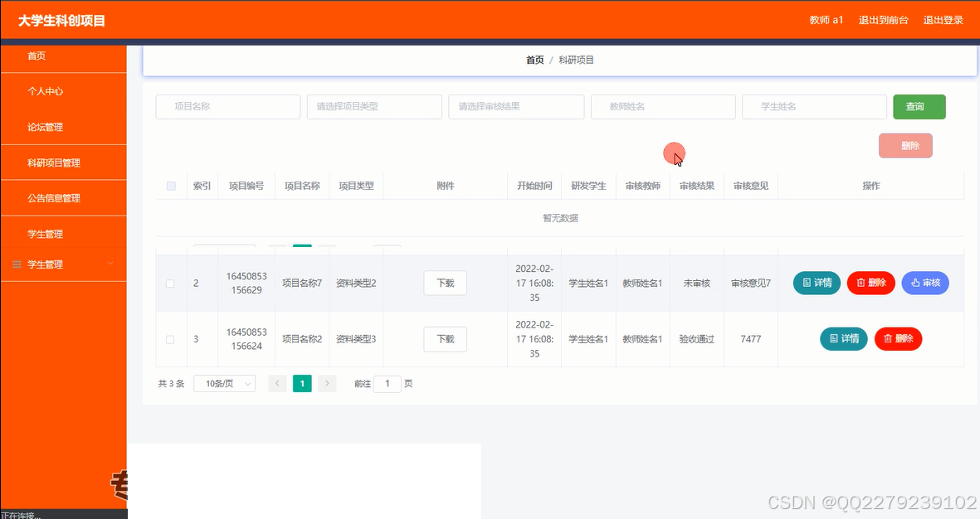Open the 请选择项目类型 dropdown

[373, 106]
